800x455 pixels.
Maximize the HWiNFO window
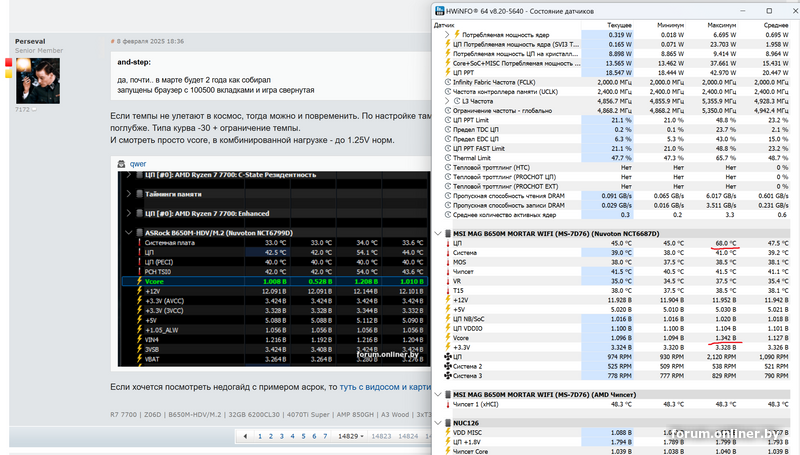769,11
